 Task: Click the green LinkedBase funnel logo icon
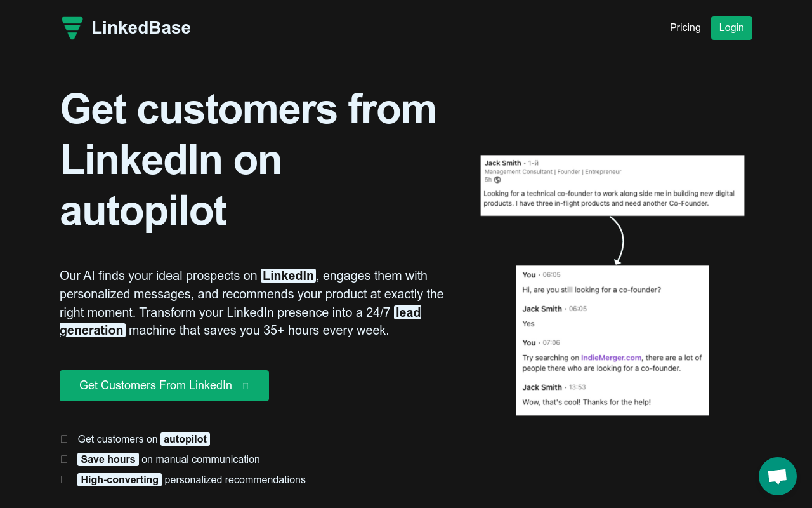[x=72, y=27]
